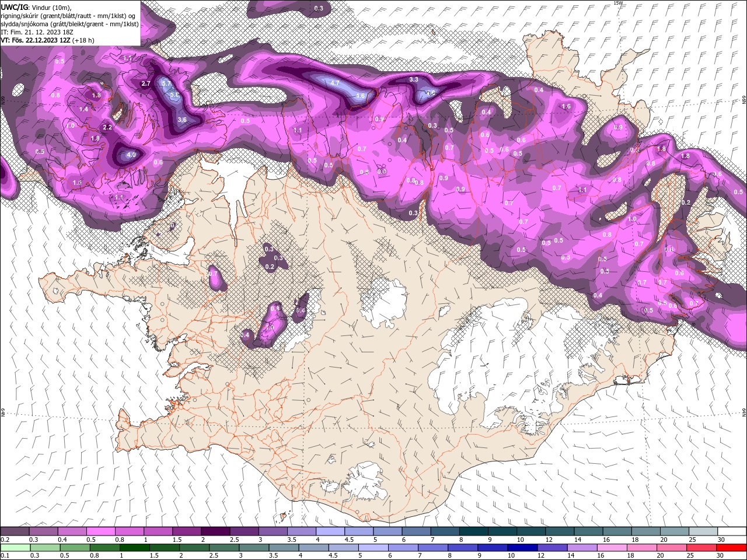The width and height of the screenshot is (747, 560).
Task: Select the 16 light pink swatch in rain scale
Action: point(612,548)
